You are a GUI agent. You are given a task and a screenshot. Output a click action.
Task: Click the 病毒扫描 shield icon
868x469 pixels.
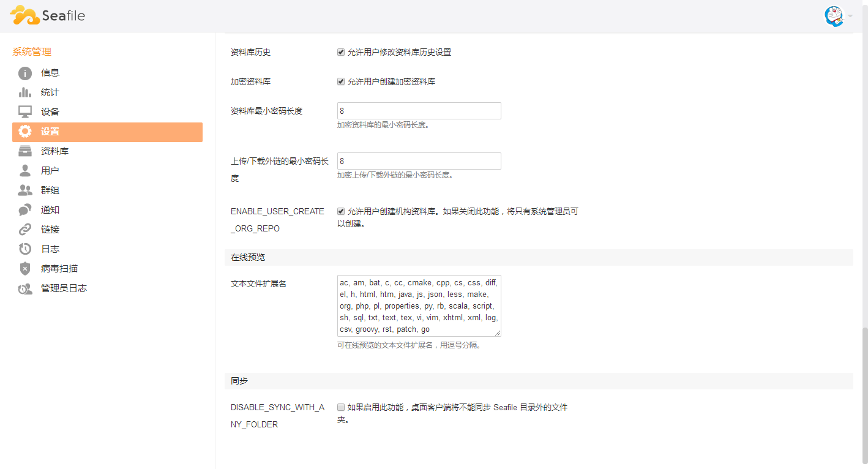click(x=25, y=269)
